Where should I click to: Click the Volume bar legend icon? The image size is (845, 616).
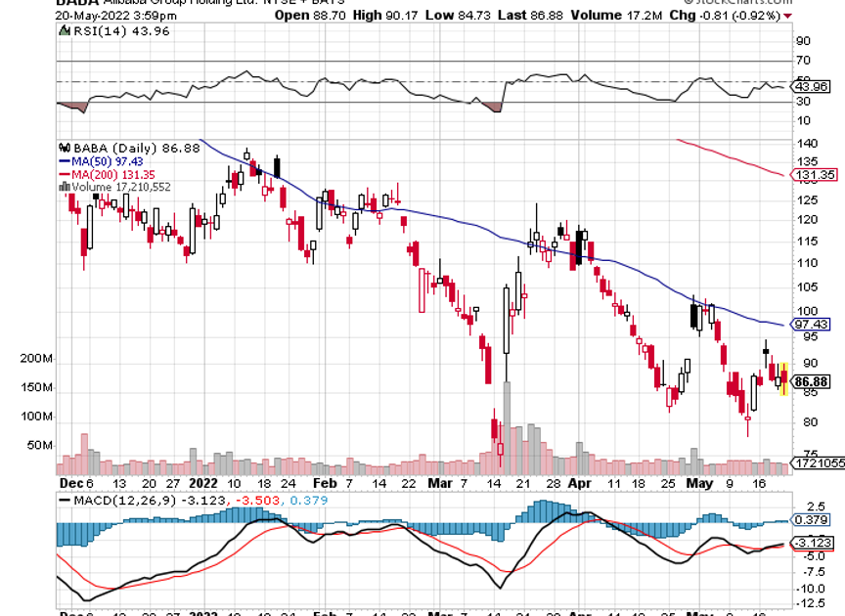[x=65, y=187]
